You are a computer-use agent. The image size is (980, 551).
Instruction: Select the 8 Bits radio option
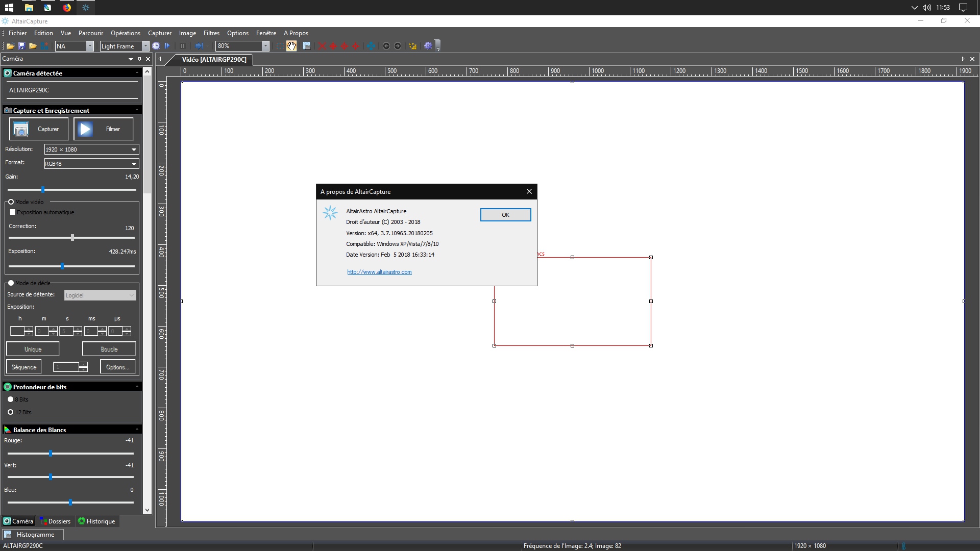point(10,399)
